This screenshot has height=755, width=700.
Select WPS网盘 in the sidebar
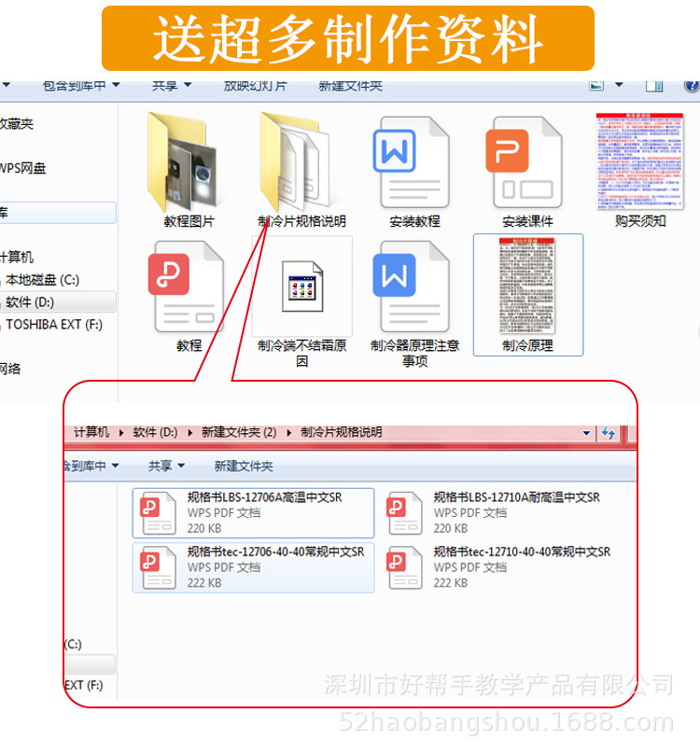[x=22, y=168]
